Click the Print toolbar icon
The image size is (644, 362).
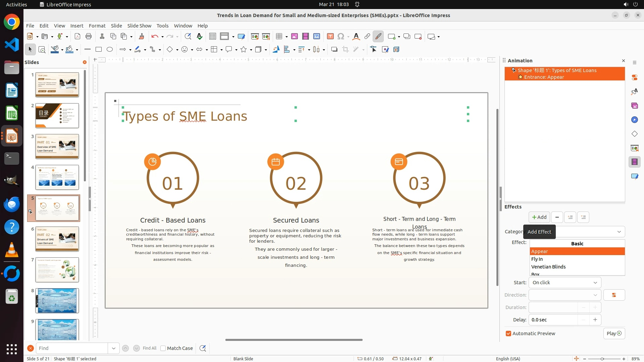point(89,37)
